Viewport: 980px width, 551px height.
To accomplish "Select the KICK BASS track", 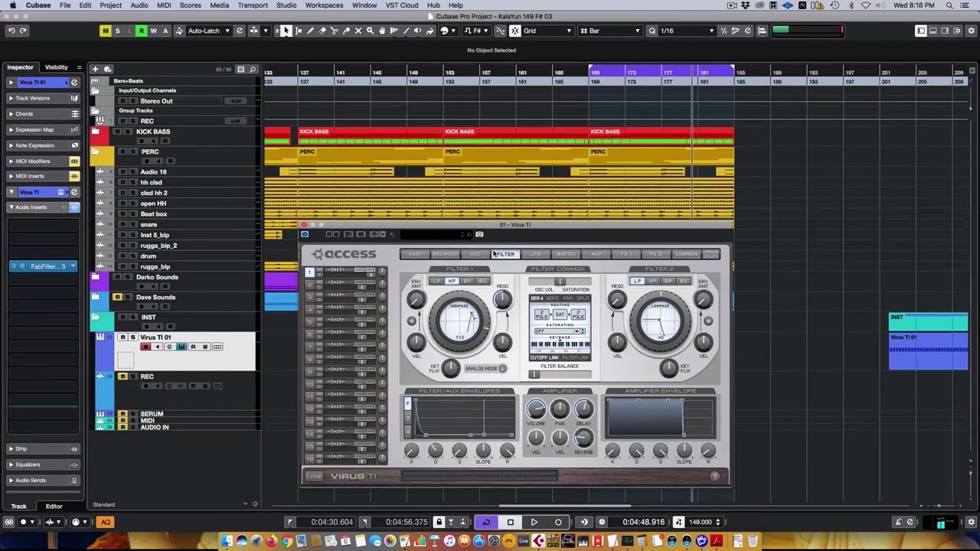I will tap(153, 132).
